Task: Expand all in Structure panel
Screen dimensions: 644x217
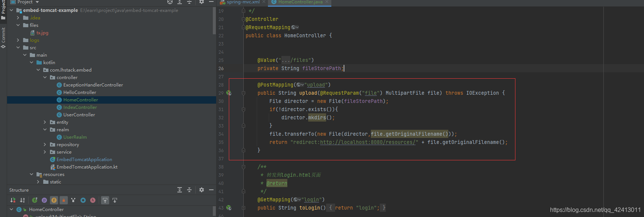Action: click(x=180, y=190)
